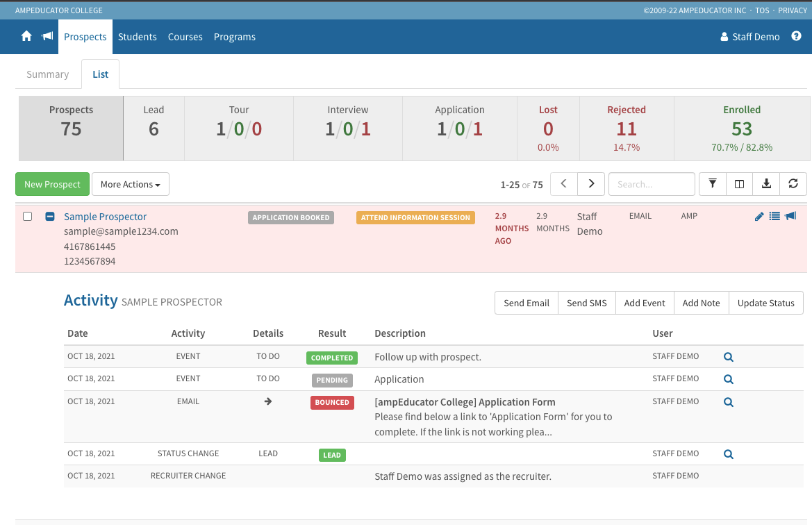812x525 pixels.
Task: Select the Sample Prospector checkbox
Action: pyautogui.click(x=28, y=217)
